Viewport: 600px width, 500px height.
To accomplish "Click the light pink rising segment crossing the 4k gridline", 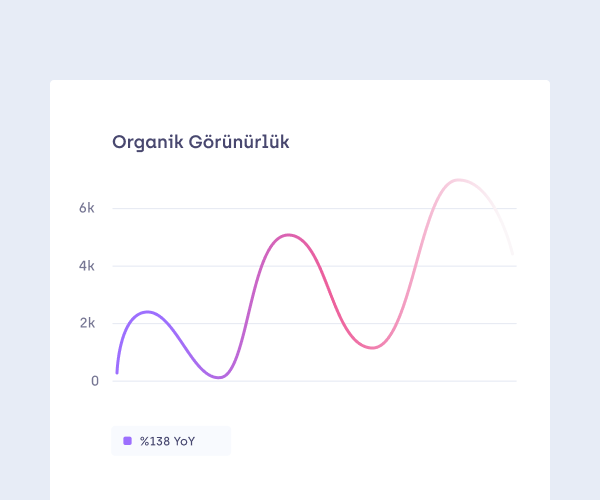I will pyautogui.click(x=418, y=266).
